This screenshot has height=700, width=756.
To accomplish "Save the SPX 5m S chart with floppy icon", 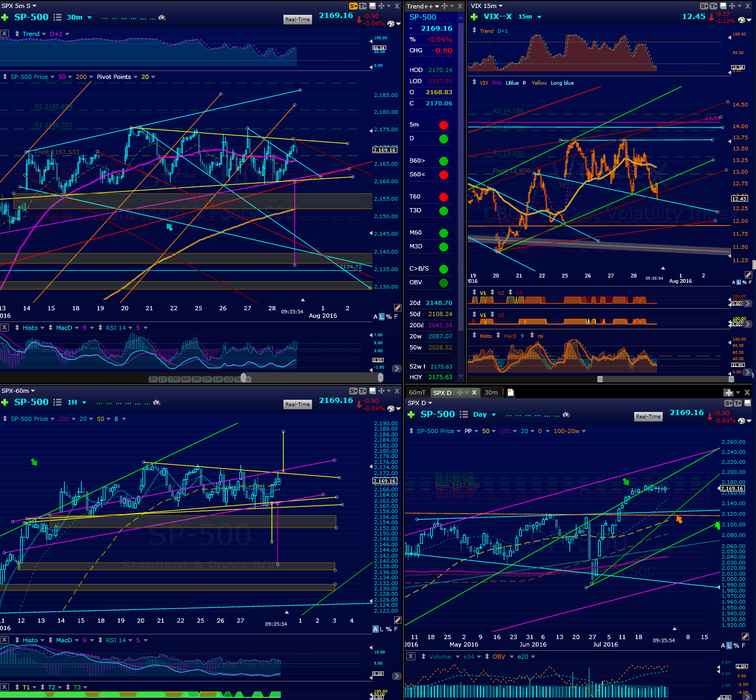I will (372, 6).
